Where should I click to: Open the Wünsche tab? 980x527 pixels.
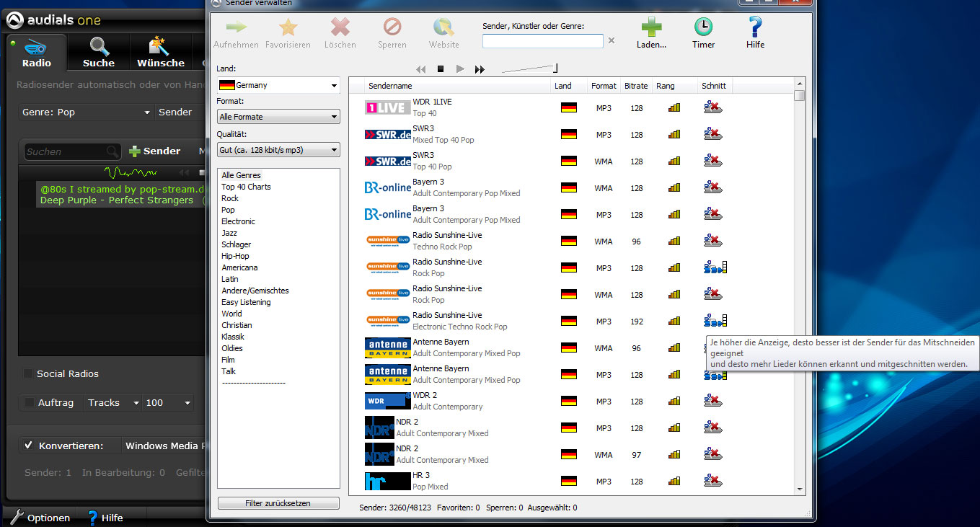(x=161, y=53)
